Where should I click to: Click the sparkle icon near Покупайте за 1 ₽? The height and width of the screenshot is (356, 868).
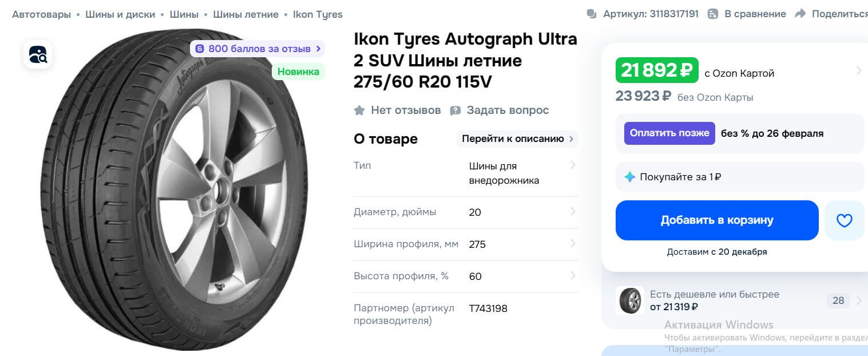(x=629, y=177)
